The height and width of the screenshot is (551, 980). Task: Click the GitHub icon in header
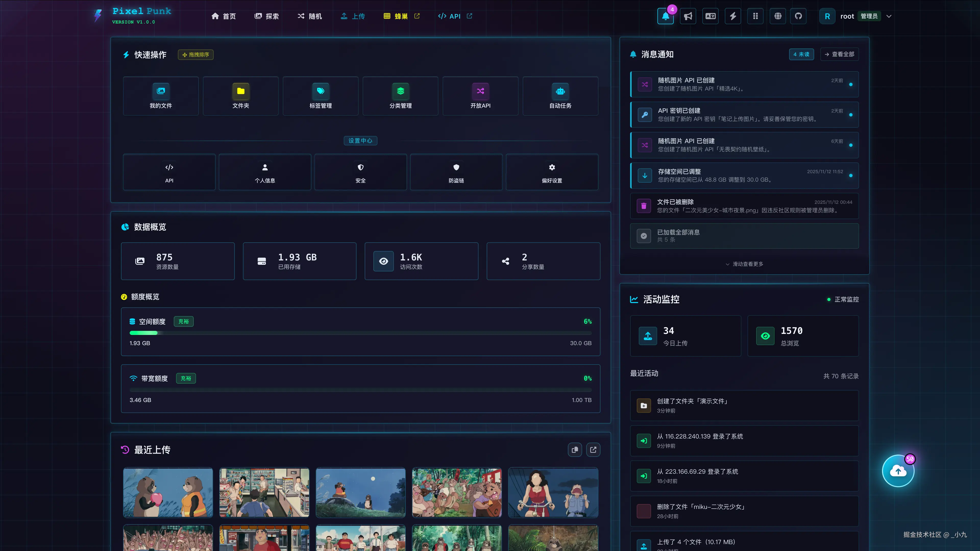coord(798,16)
